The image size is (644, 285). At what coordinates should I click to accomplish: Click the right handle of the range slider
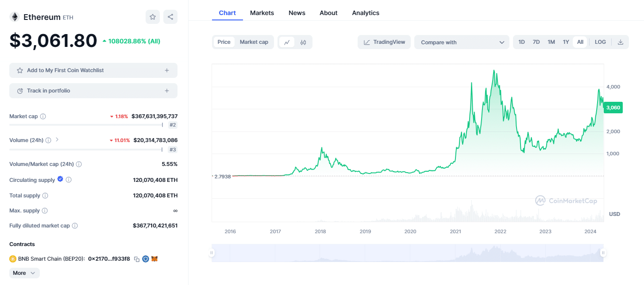point(603,253)
